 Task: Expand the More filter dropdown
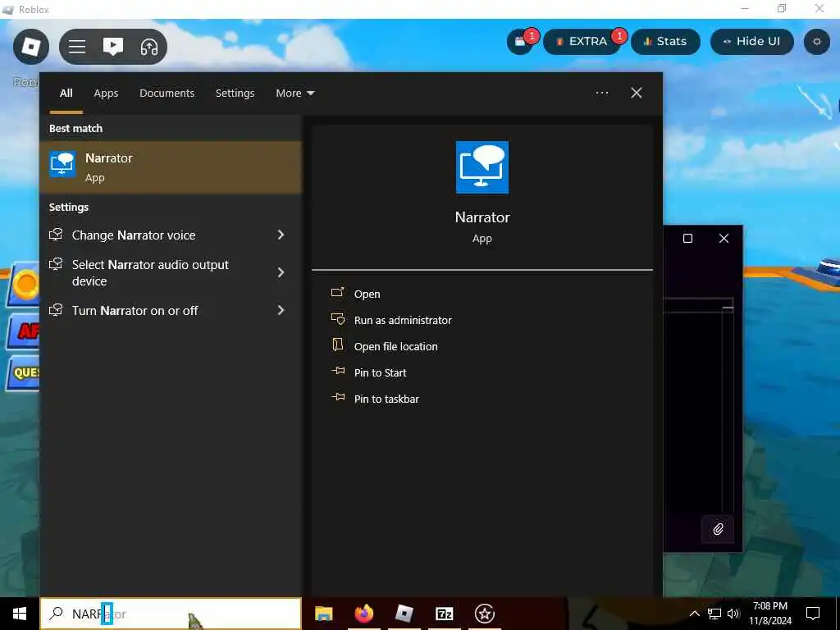(x=295, y=94)
